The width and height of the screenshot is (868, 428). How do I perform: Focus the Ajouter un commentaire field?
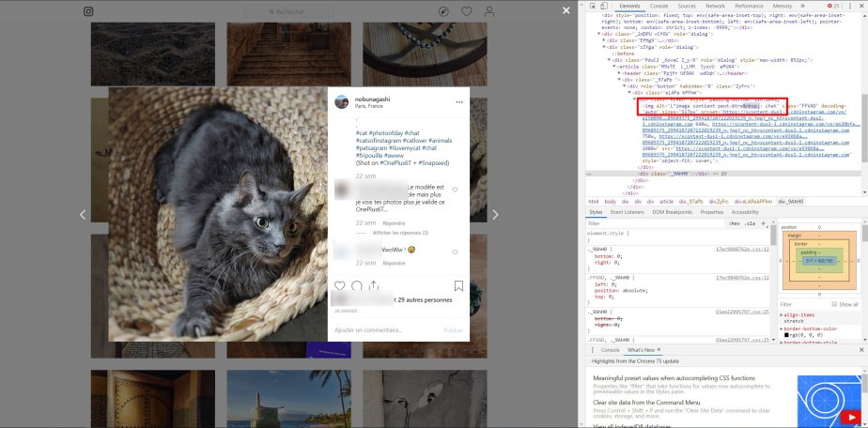[386, 330]
